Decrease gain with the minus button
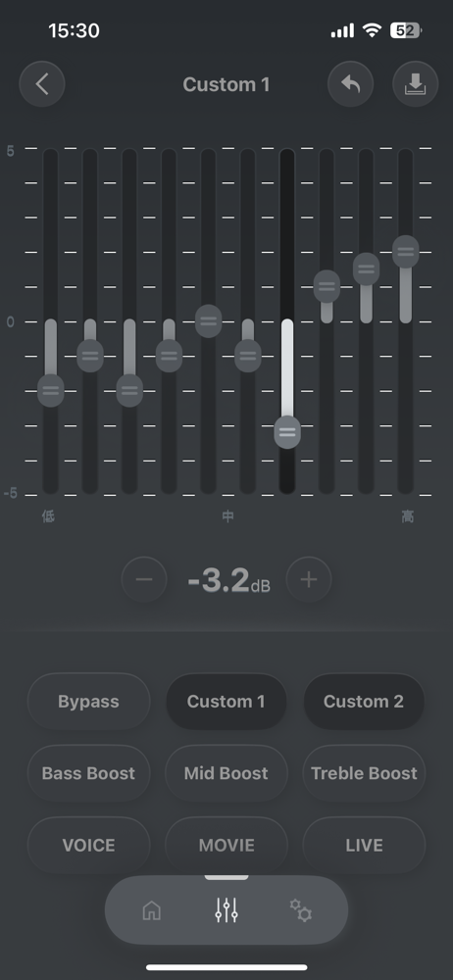This screenshot has width=453, height=980. point(144,579)
